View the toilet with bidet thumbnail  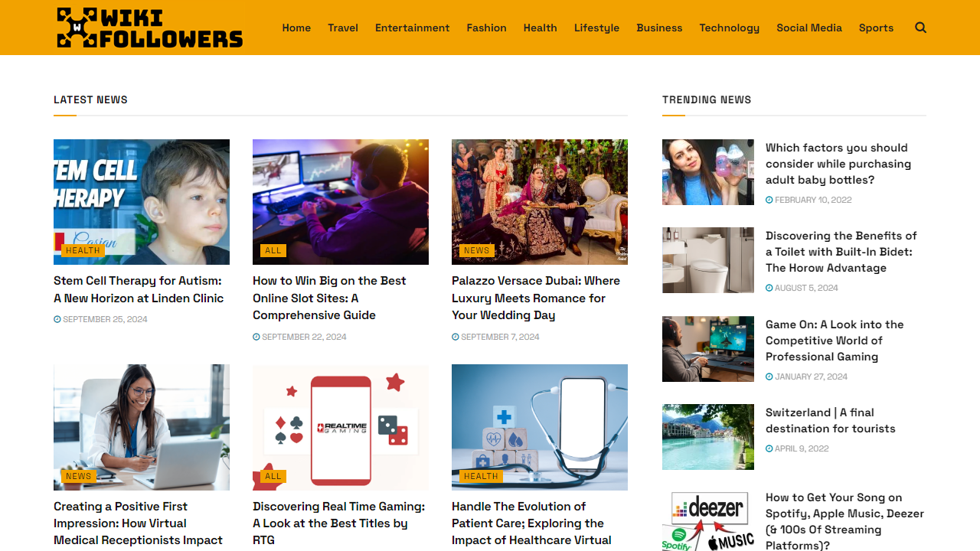708,260
